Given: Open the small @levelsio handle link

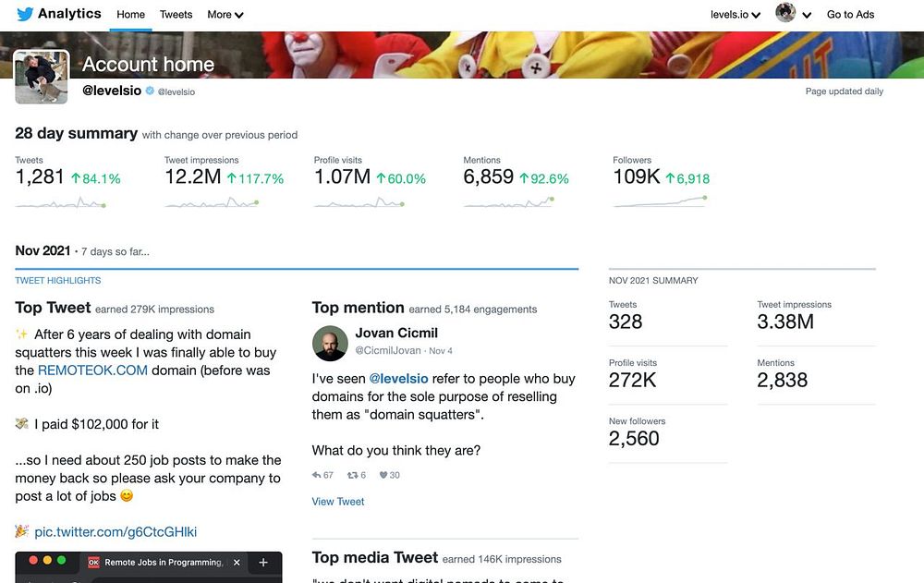Looking at the screenshot, I should tap(176, 92).
